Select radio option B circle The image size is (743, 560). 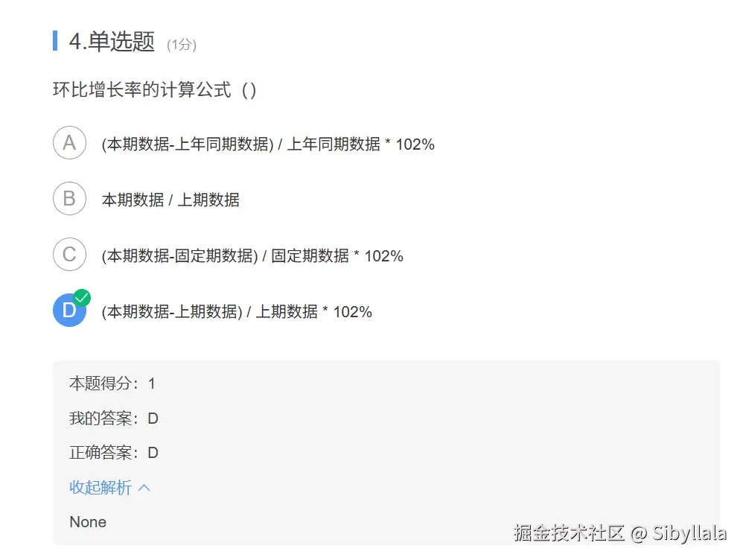coord(69,199)
